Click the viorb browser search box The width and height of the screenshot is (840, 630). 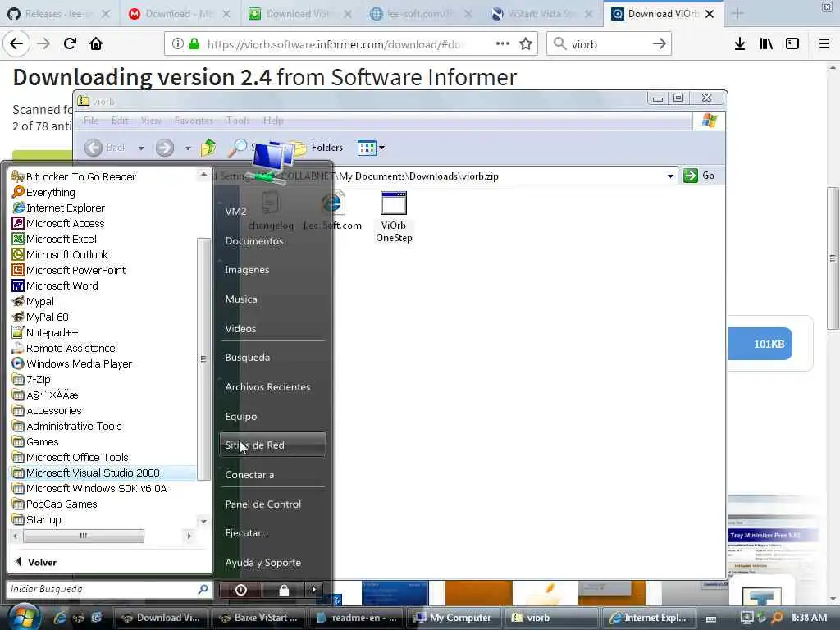[x=609, y=44]
